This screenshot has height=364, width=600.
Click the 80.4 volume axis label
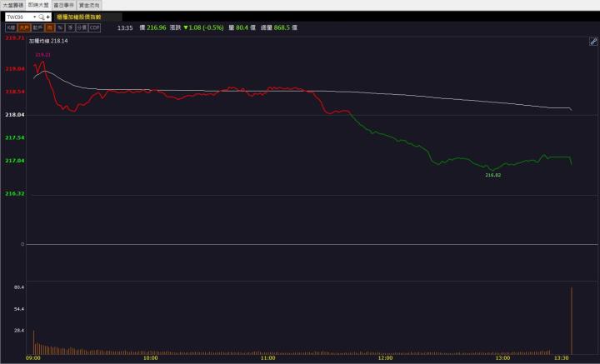19,287
